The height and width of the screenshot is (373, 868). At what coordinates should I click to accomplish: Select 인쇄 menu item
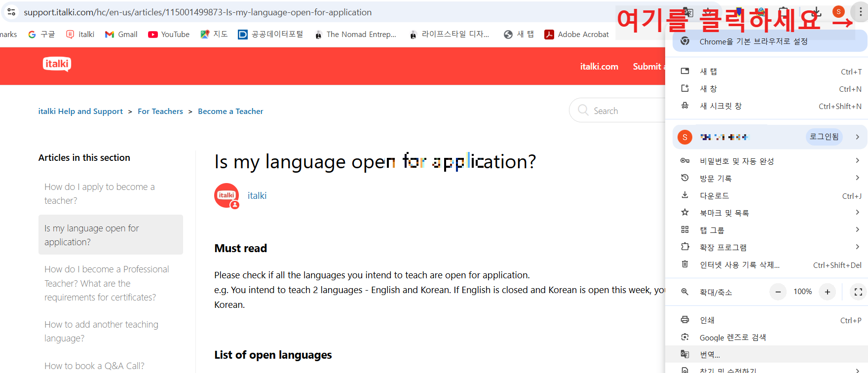click(x=766, y=320)
